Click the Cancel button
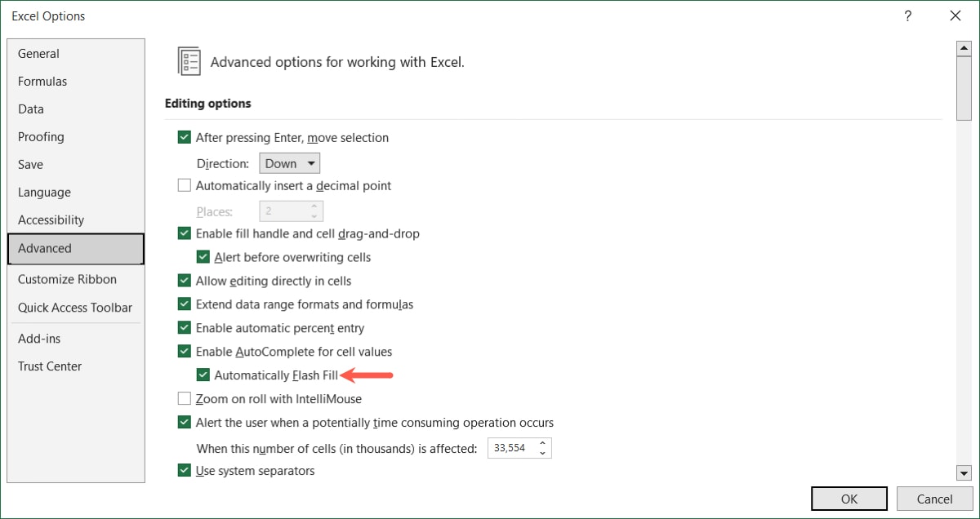This screenshot has height=519, width=980. click(933, 498)
